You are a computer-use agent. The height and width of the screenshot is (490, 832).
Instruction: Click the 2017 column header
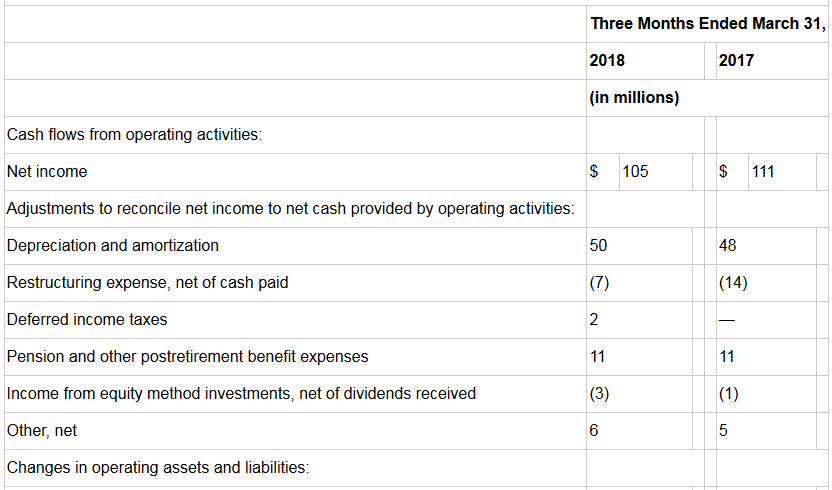[x=736, y=61]
